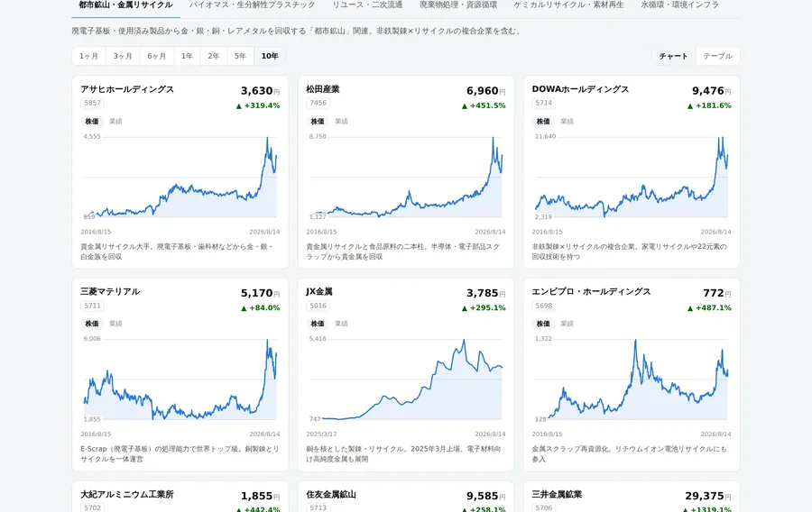812x512 pixels.
Task: Show 株価 on the 三菱マテリアル card
Action: pyautogui.click(x=92, y=324)
